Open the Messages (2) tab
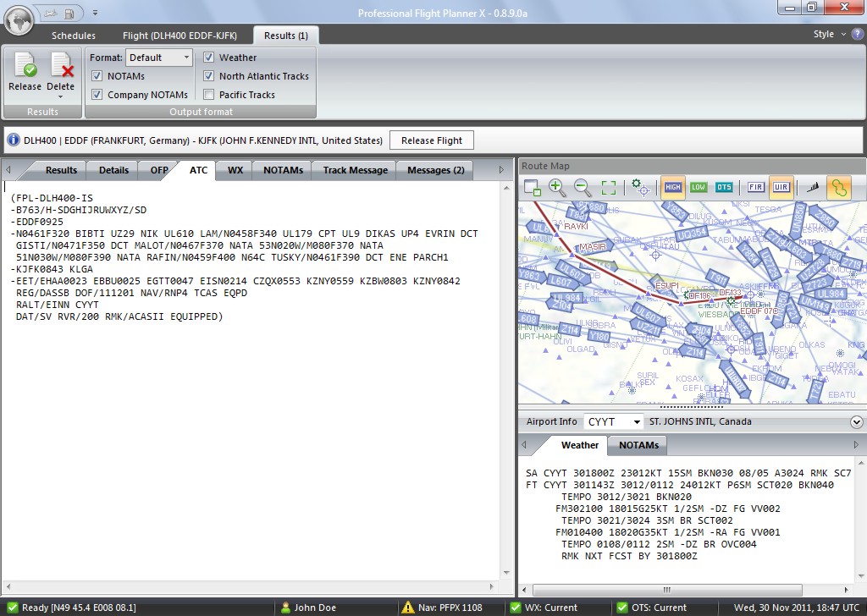867x616 pixels. (436, 170)
